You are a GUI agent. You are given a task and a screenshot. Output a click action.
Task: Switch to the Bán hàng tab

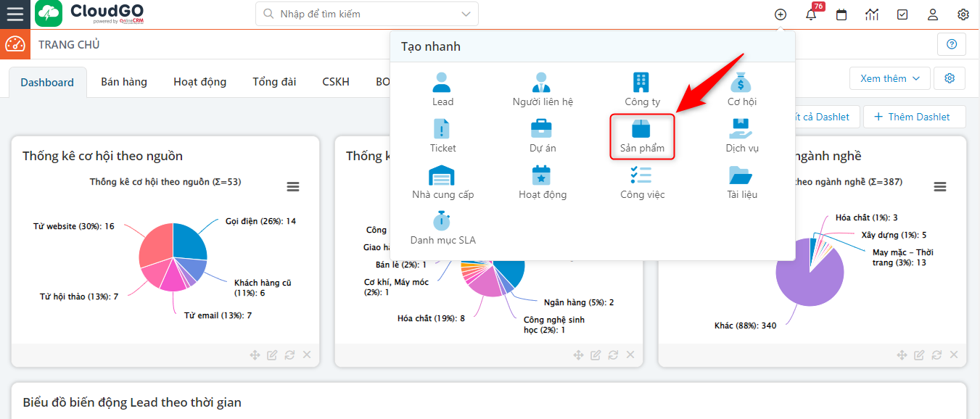[123, 81]
